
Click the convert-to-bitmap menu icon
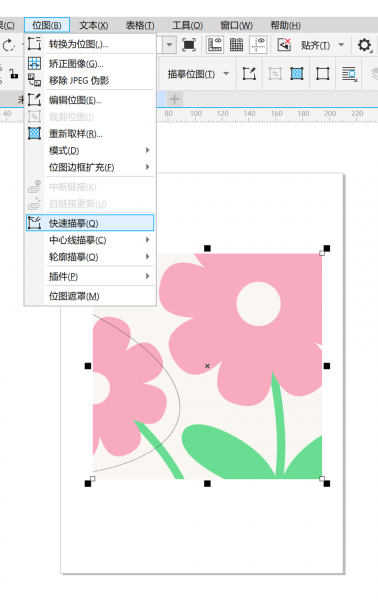pos(34,44)
